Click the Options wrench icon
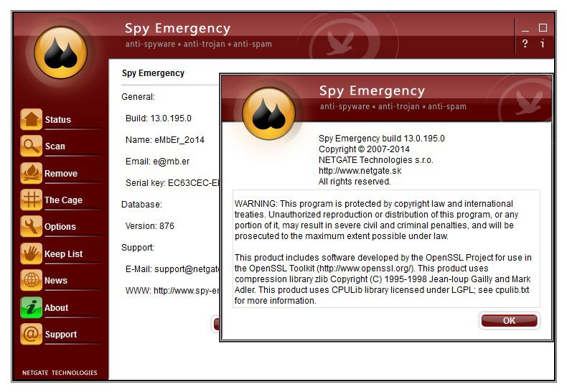 (x=31, y=226)
